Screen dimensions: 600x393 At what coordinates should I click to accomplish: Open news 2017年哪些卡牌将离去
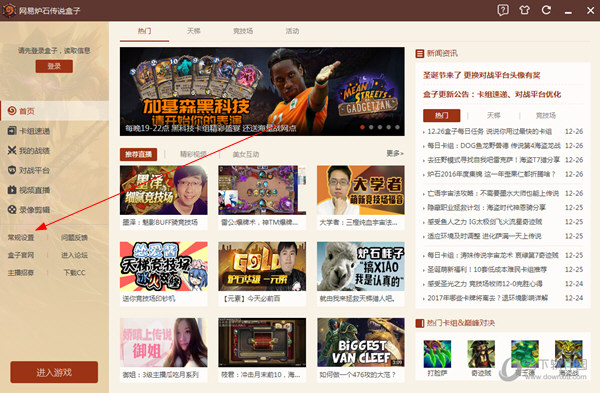click(488, 298)
